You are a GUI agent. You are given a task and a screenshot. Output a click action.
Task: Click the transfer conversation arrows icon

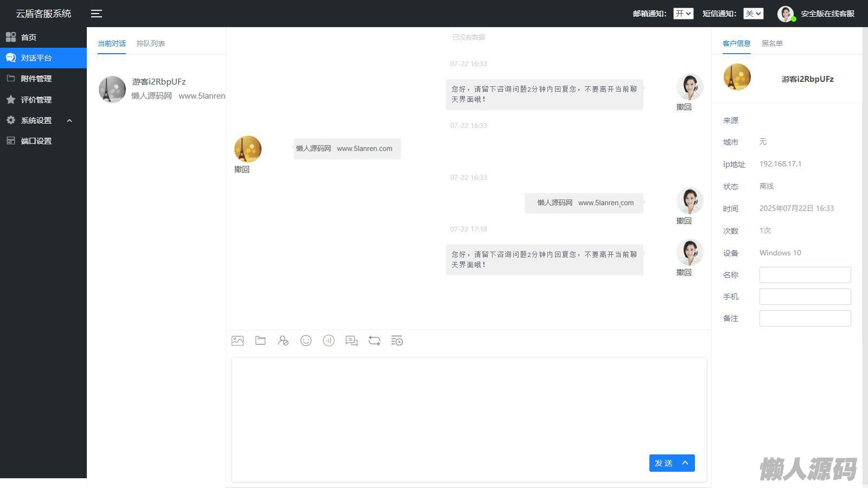coord(374,341)
